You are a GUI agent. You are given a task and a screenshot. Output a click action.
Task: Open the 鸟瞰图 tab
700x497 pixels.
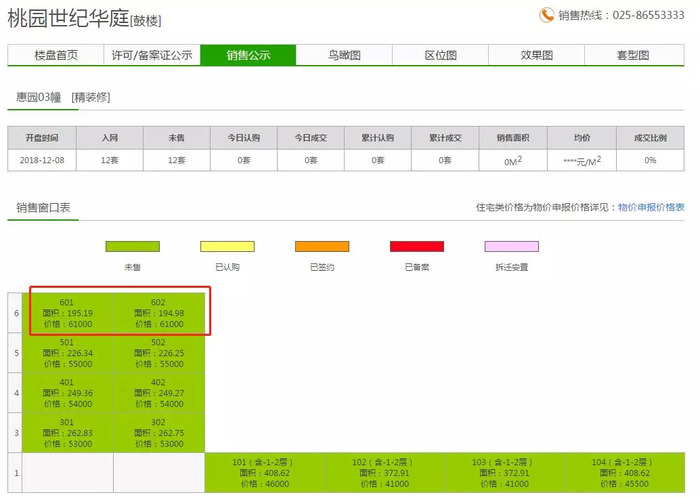pos(344,56)
